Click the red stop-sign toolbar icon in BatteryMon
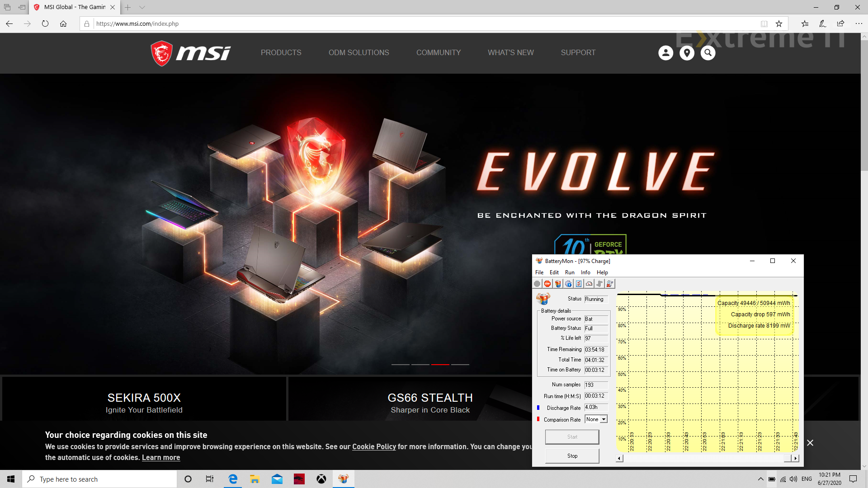This screenshot has height=488, width=868. coord(547,284)
